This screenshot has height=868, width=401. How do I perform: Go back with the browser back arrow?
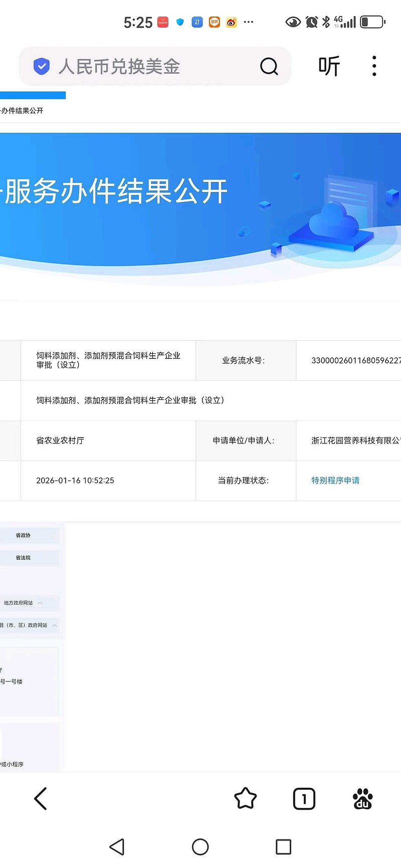(41, 798)
